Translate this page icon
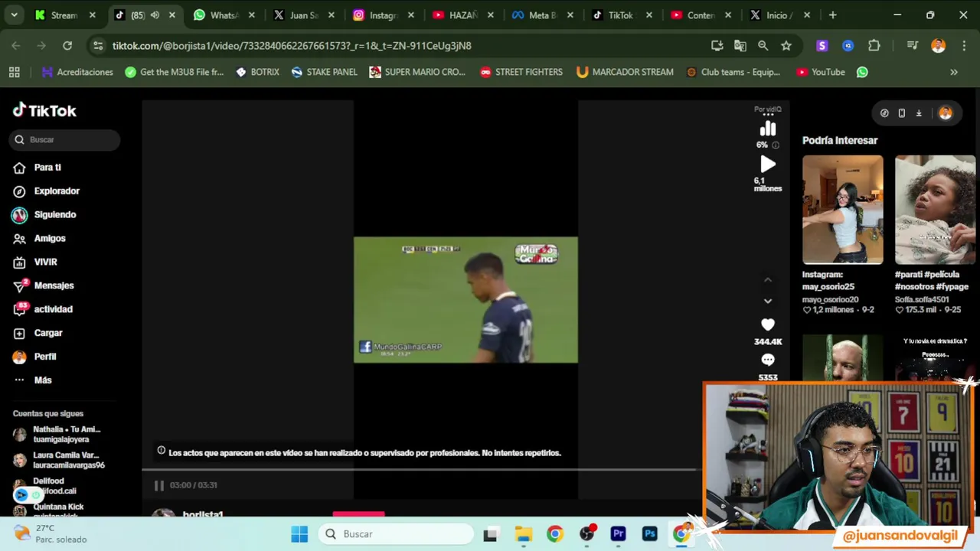 740,46
